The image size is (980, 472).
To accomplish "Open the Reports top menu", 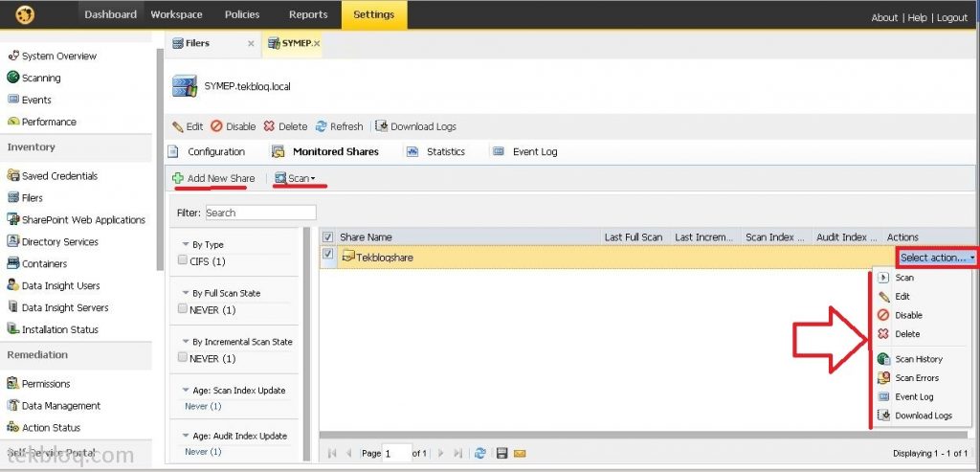I will point(308,14).
